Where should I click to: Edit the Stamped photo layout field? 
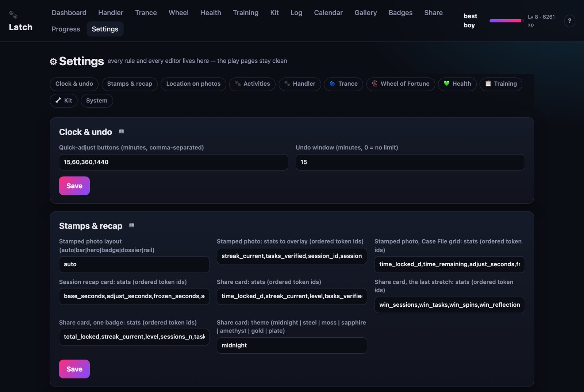coord(134,264)
